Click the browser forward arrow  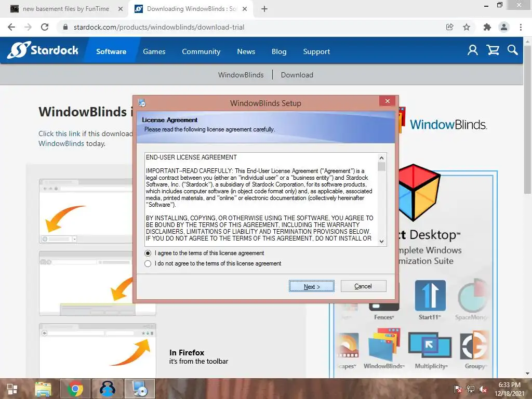tap(28, 27)
